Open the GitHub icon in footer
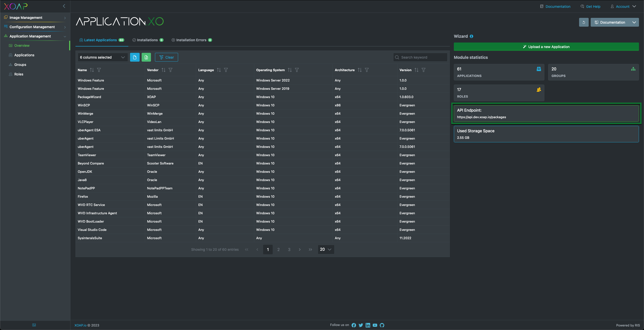Image resolution: width=644 pixels, height=330 pixels. (x=382, y=325)
